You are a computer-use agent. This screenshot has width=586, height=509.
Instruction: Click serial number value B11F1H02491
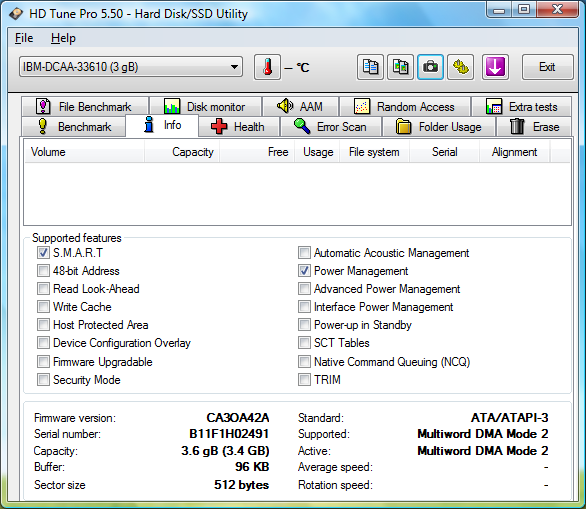click(229, 434)
